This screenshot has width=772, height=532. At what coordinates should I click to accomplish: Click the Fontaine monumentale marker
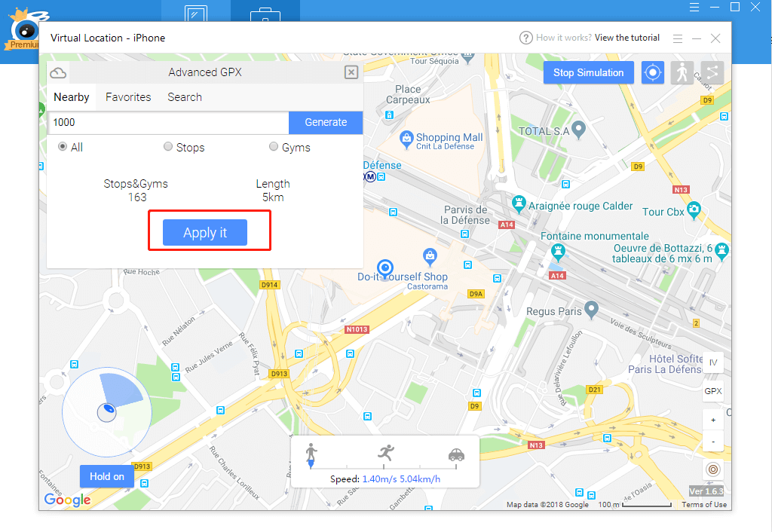pos(558,252)
